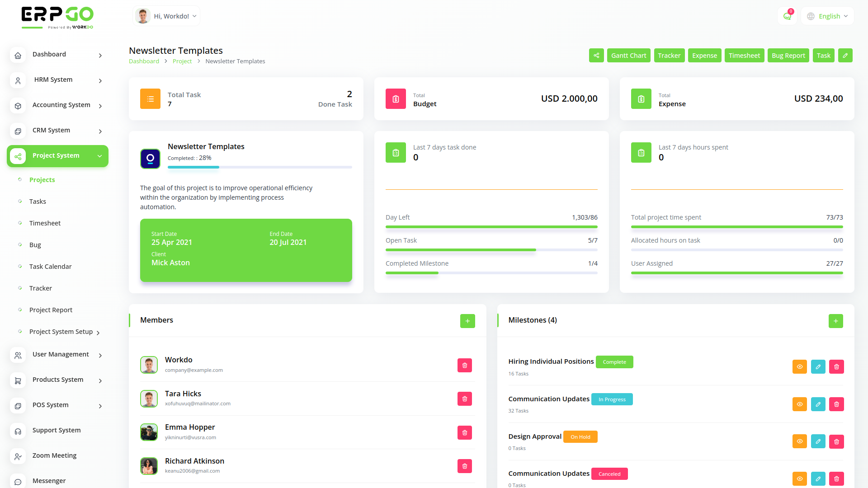
Task: Click the edit project pencil icon
Action: (x=845, y=56)
